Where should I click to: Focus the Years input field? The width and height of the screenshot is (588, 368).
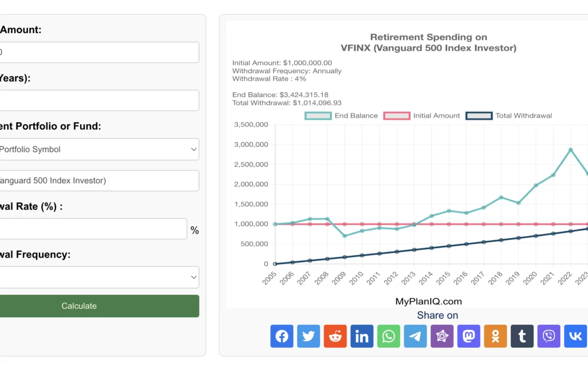coord(99,100)
